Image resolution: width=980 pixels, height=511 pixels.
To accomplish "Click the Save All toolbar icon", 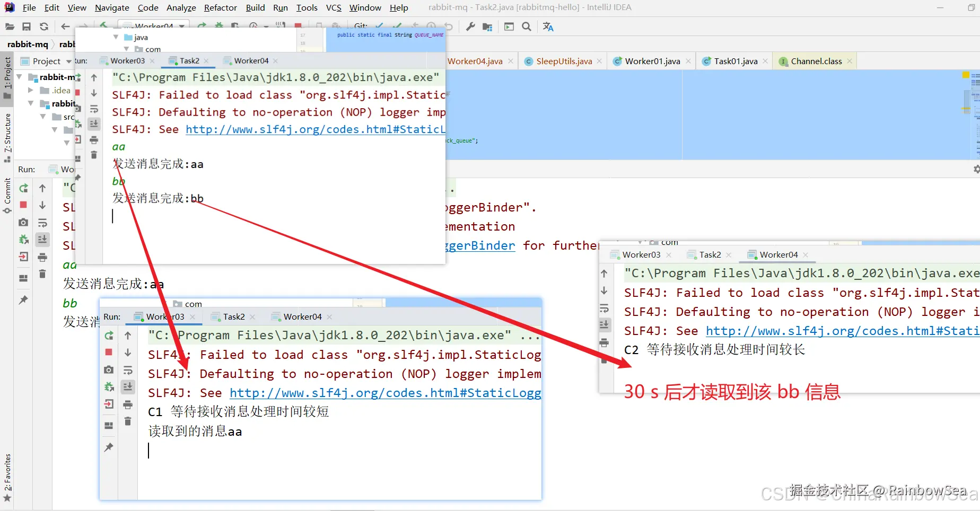I will pos(27,27).
